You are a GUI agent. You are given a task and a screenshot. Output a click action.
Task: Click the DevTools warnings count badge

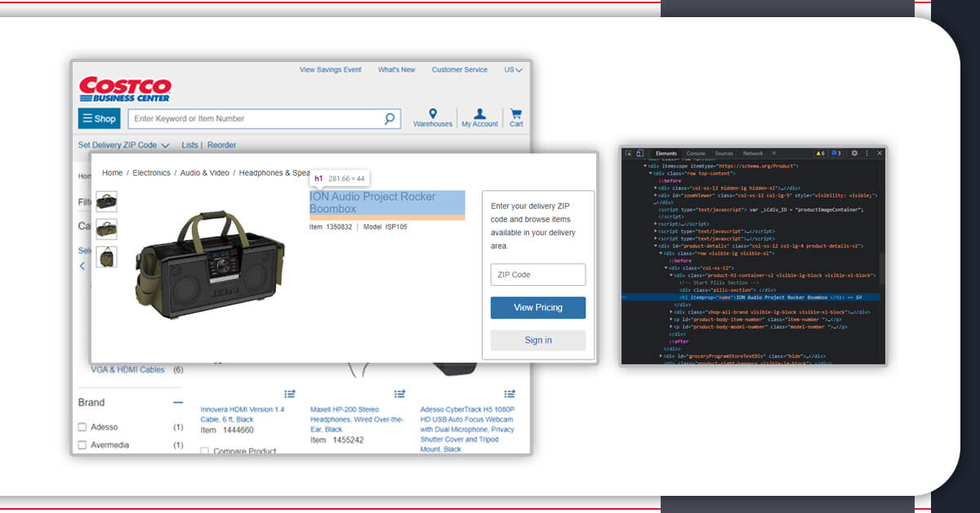tap(821, 153)
